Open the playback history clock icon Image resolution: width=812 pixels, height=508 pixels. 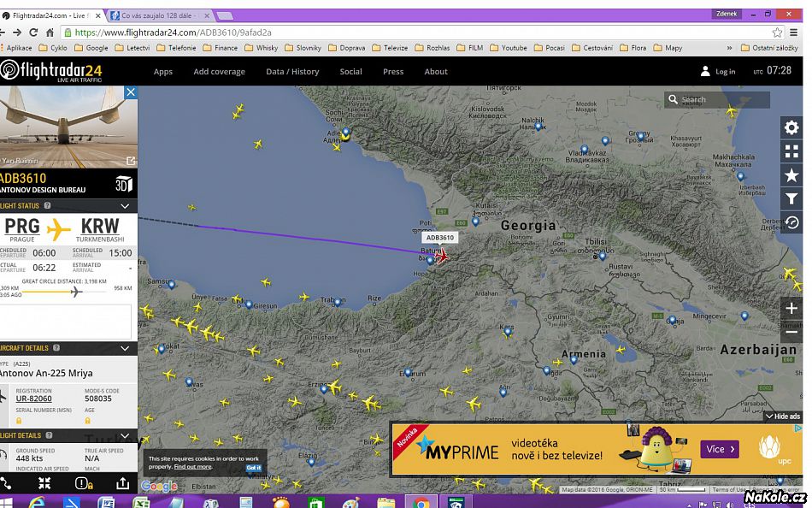click(x=791, y=222)
